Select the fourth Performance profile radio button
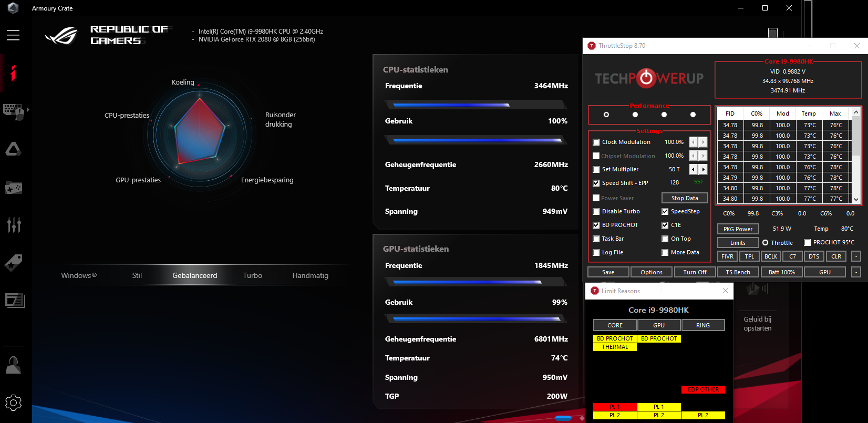868x423 pixels. tap(693, 115)
